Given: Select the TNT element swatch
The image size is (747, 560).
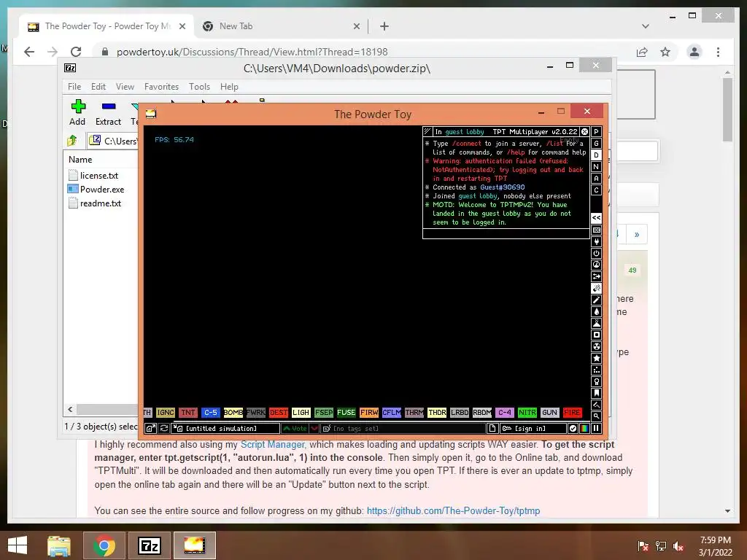Looking at the screenshot, I should coord(187,413).
